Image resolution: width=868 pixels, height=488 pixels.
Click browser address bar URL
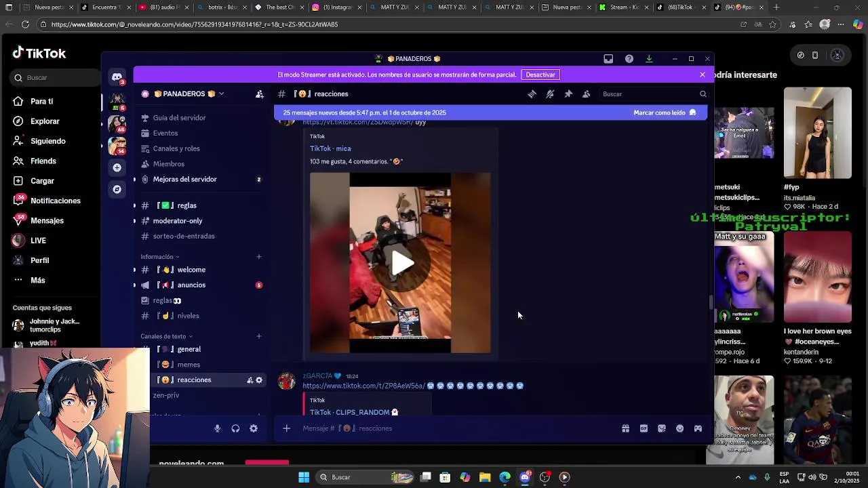pos(194,24)
